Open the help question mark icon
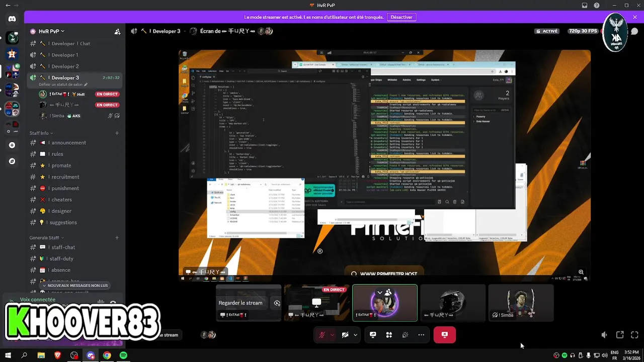The width and height of the screenshot is (644, 362). (597, 6)
